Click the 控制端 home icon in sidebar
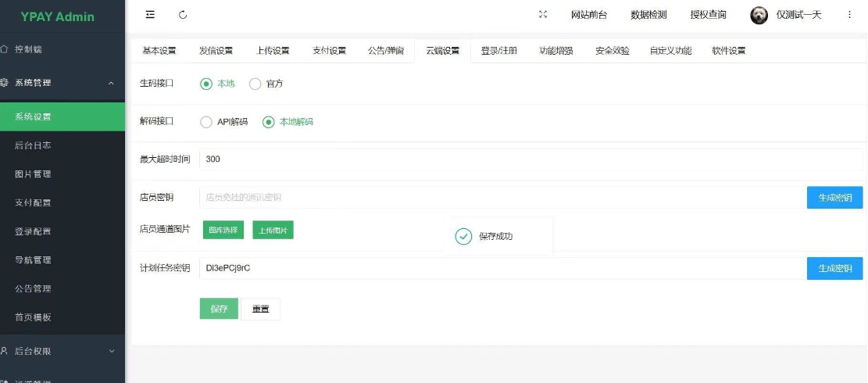Image resolution: width=868 pixels, height=383 pixels. point(5,49)
